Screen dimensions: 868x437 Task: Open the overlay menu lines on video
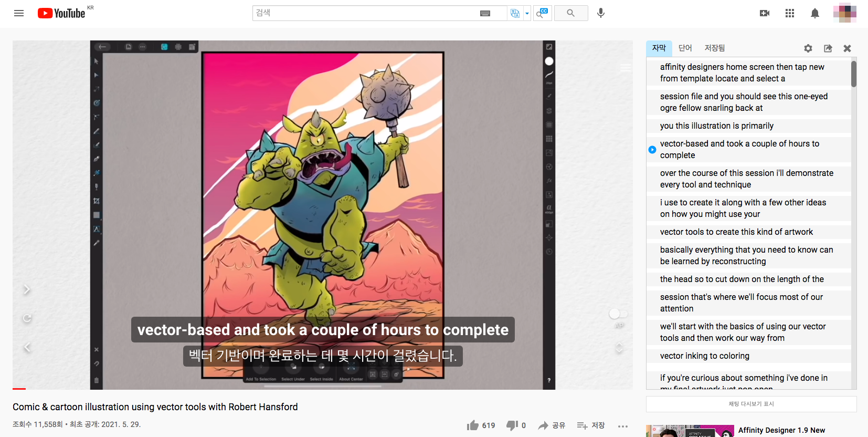click(626, 67)
